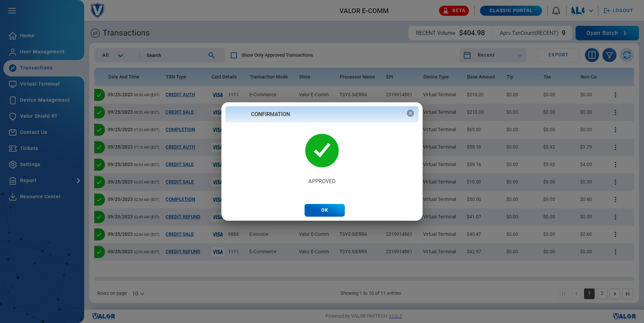This screenshot has height=323, width=644.
Task: Open actions menu for 08:53 AM CREDIT SALE row
Action: click(x=615, y=112)
